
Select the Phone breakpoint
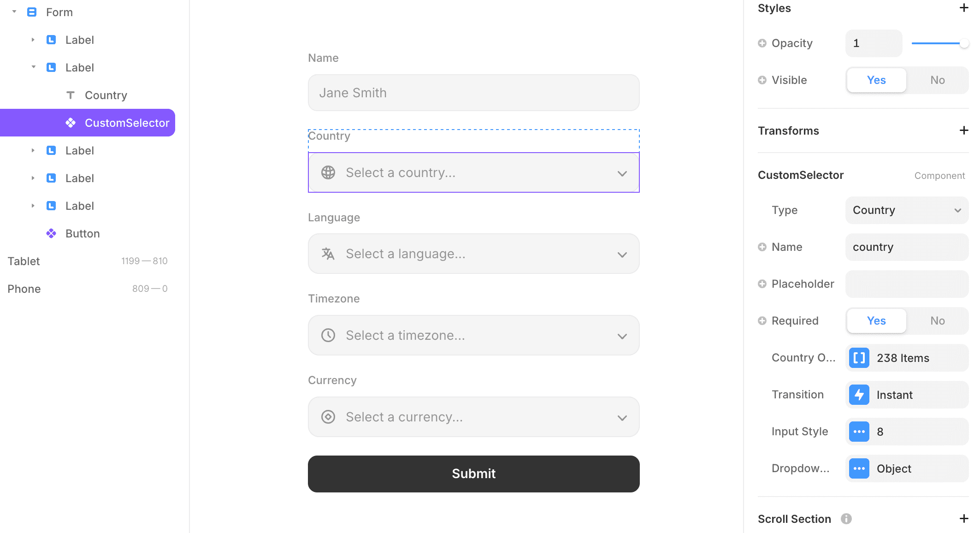pyautogui.click(x=24, y=289)
